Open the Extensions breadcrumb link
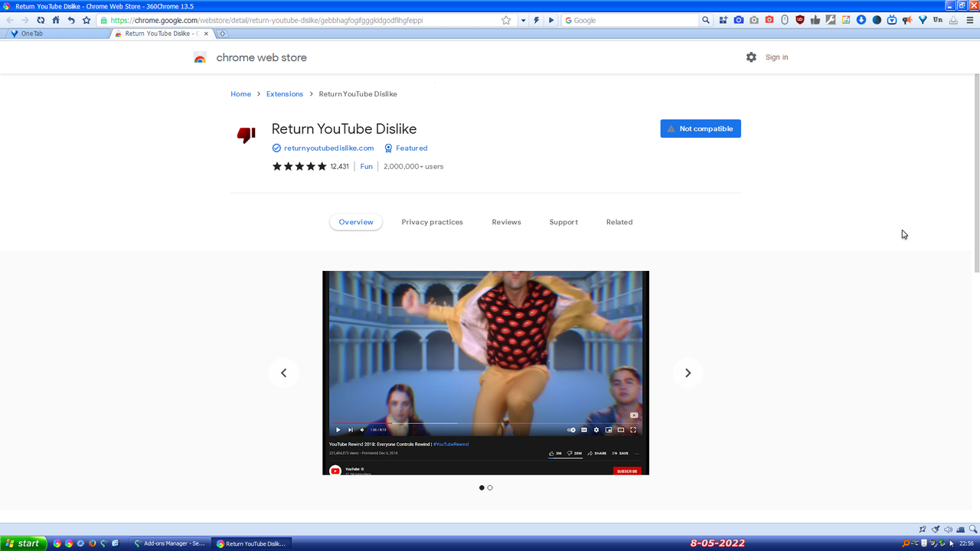Viewport: 980px width, 551px height. click(285, 94)
